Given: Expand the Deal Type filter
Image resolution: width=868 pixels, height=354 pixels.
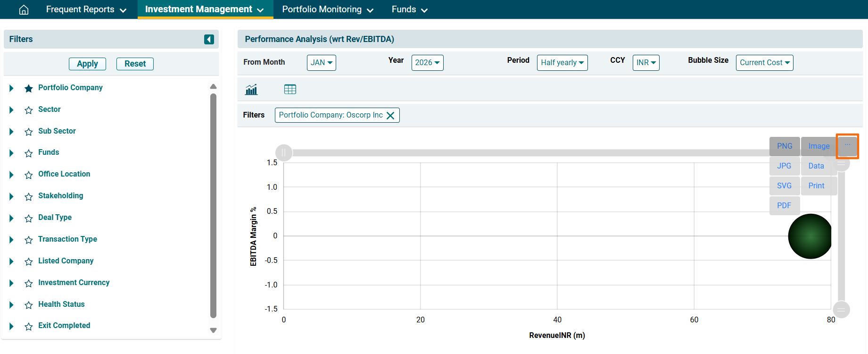Looking at the screenshot, I should click(x=11, y=218).
